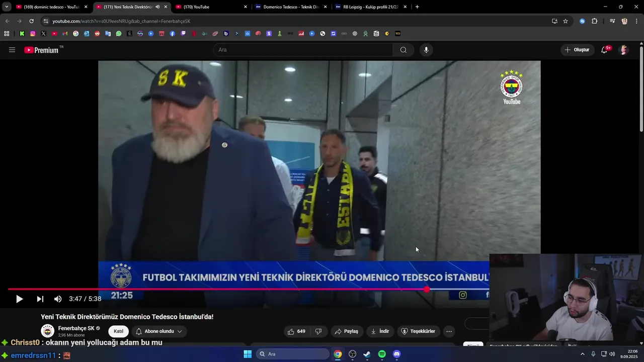Open Chrome from the taskbar
Screen dimensions: 644x362
coord(338,354)
